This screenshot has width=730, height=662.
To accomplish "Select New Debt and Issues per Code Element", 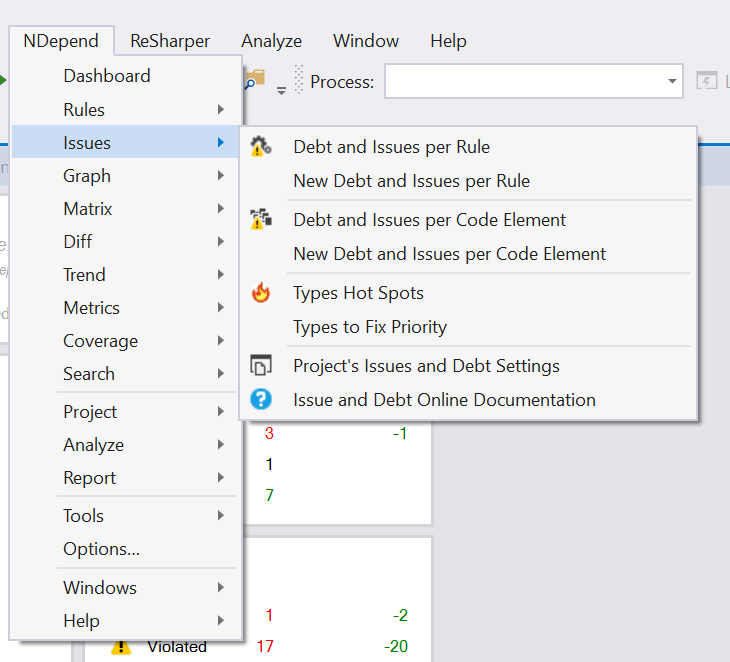I will pos(468,254).
